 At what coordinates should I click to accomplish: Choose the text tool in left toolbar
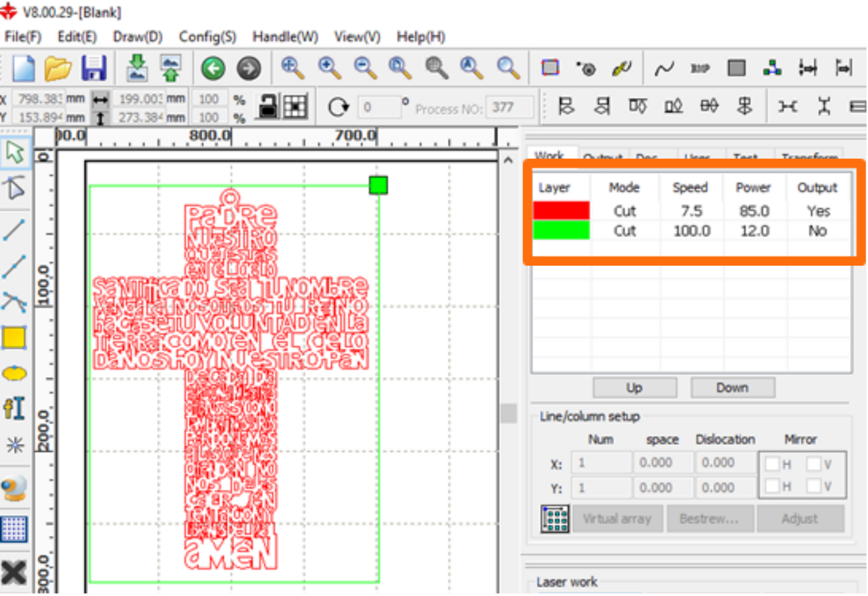(x=14, y=409)
